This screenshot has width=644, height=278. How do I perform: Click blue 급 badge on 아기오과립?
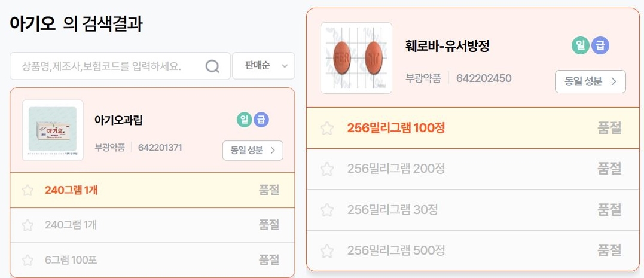pyautogui.click(x=261, y=120)
